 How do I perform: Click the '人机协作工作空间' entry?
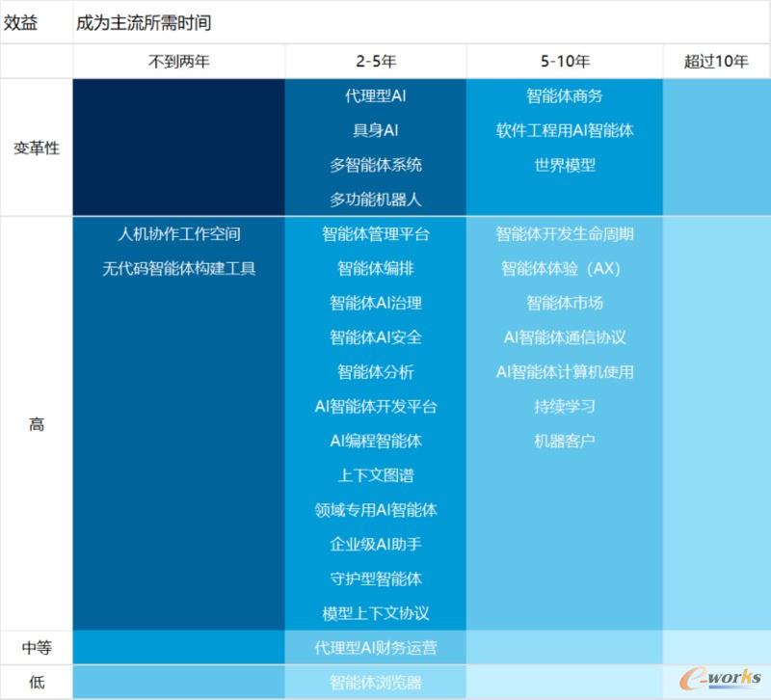pos(179,233)
